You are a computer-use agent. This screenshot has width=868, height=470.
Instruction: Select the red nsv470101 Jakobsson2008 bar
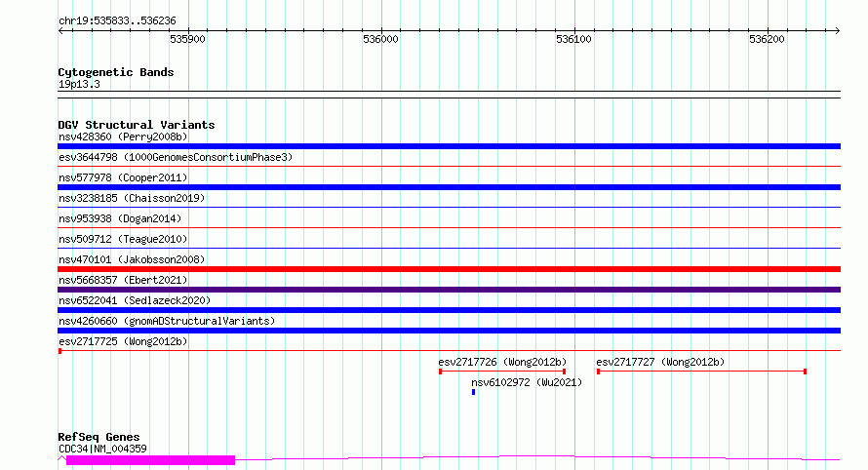(x=449, y=269)
